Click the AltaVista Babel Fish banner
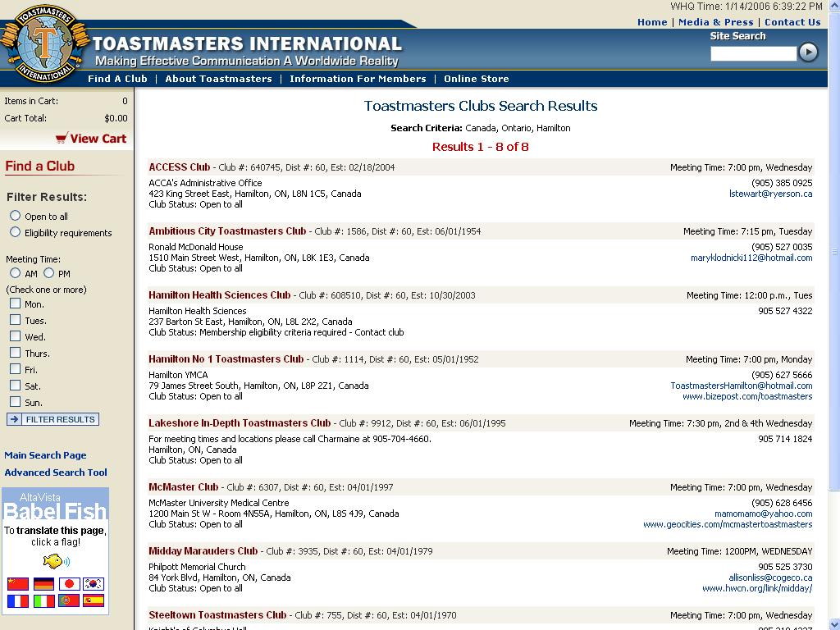The width and height of the screenshot is (840, 630). point(55,504)
